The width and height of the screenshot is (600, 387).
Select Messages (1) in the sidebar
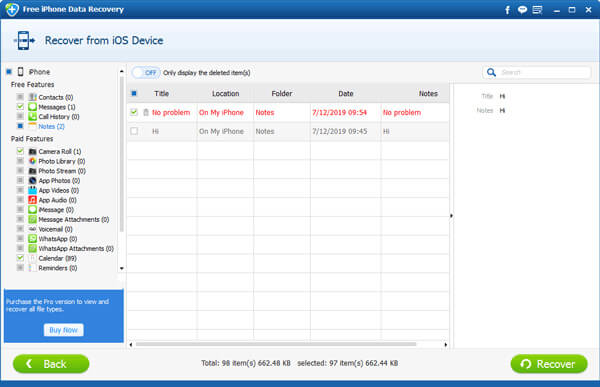pos(57,107)
